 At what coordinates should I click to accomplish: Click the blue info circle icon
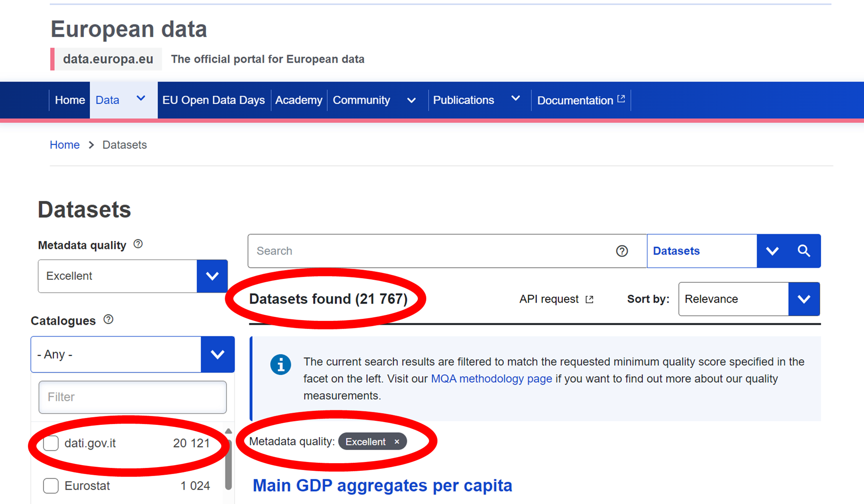(x=280, y=365)
